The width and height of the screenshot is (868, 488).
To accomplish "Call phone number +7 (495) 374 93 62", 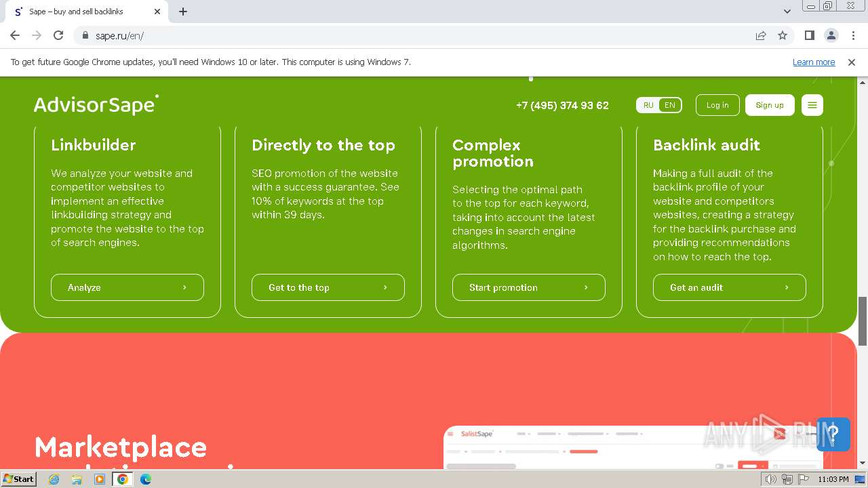I will pos(562,106).
